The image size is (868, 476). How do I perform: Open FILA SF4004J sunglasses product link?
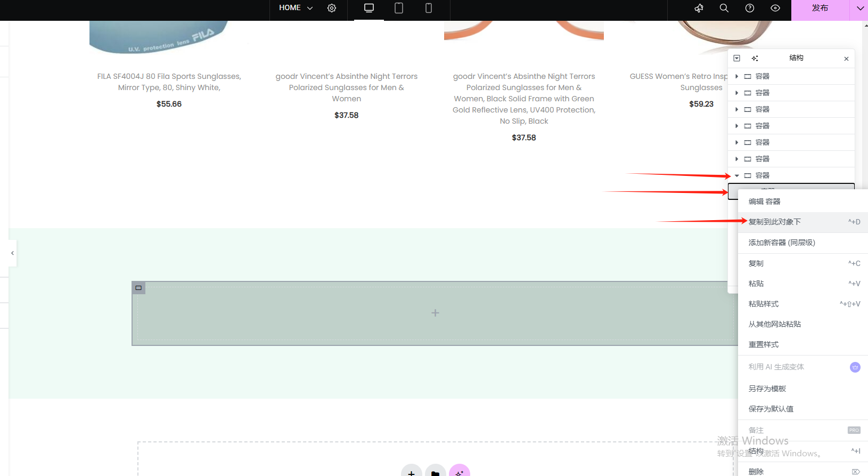(x=169, y=82)
